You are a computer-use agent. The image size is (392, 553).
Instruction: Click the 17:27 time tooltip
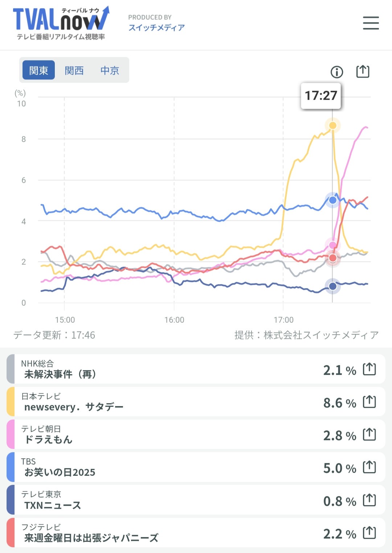click(321, 96)
